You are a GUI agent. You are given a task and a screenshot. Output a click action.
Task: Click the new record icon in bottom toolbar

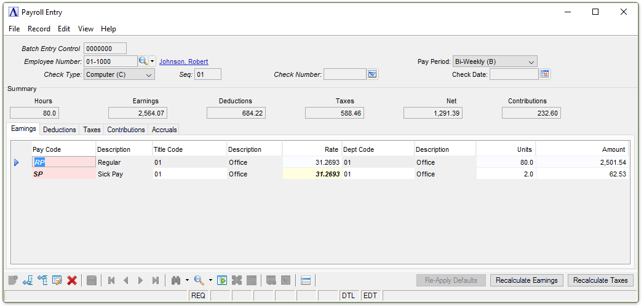coord(13,280)
